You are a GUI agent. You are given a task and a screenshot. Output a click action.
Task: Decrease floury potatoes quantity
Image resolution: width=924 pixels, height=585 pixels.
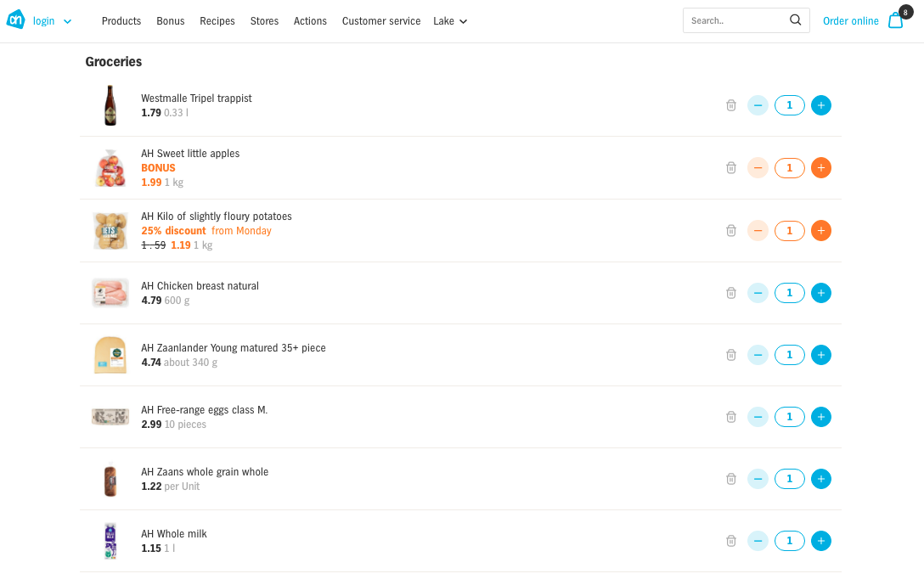(x=758, y=230)
